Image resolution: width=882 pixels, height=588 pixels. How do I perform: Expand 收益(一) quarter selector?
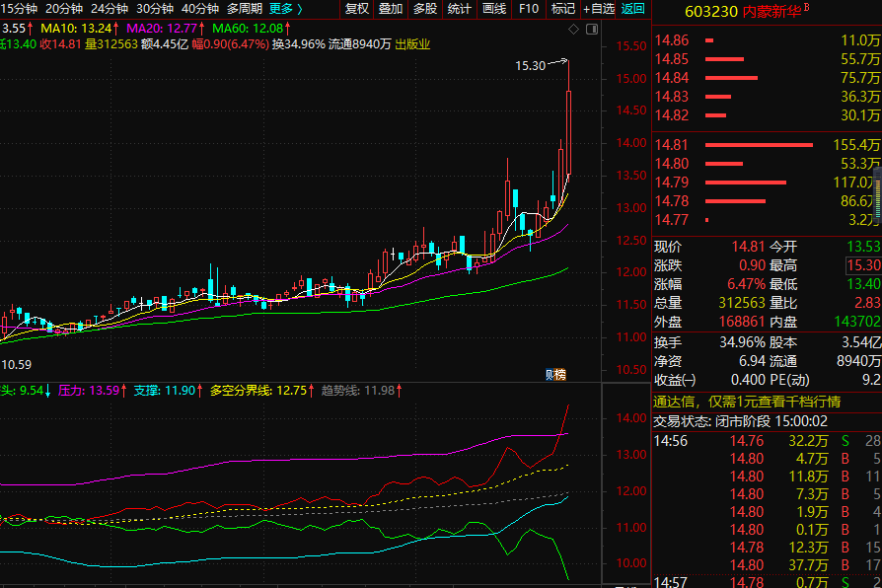tap(675, 380)
